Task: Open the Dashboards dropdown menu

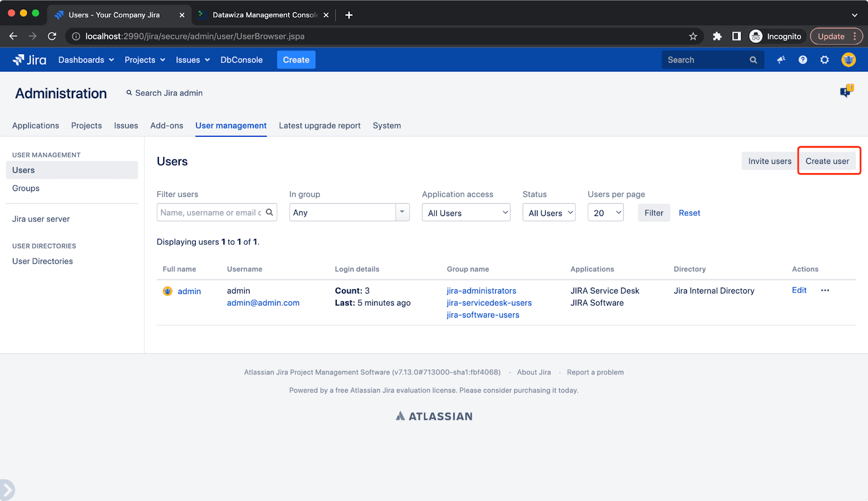Action: (86, 60)
